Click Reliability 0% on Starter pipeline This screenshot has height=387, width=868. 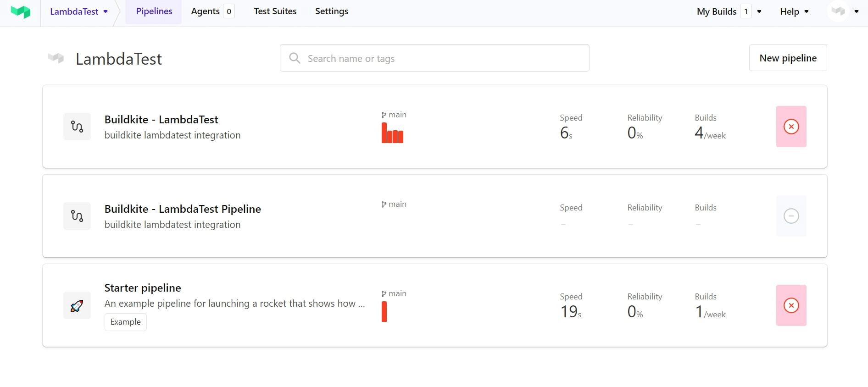tap(645, 305)
